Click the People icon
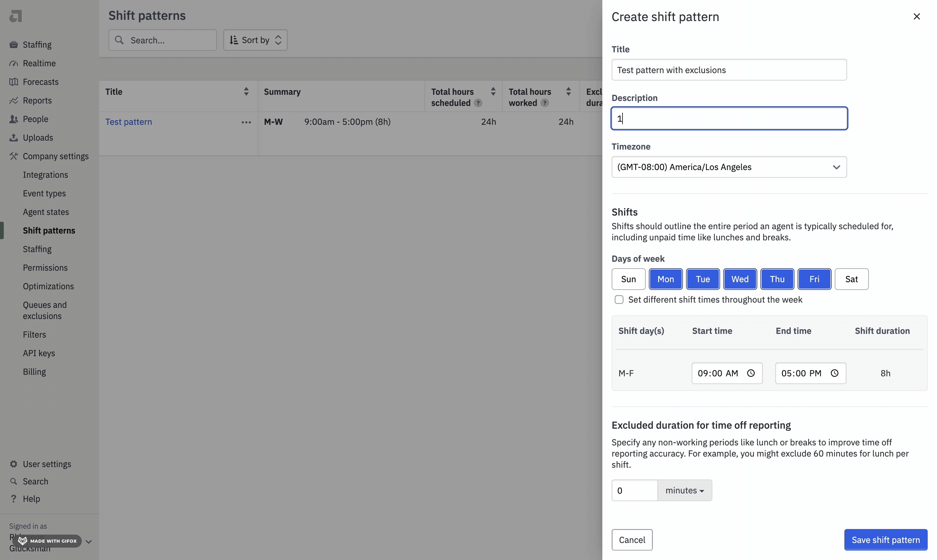 coord(14,119)
